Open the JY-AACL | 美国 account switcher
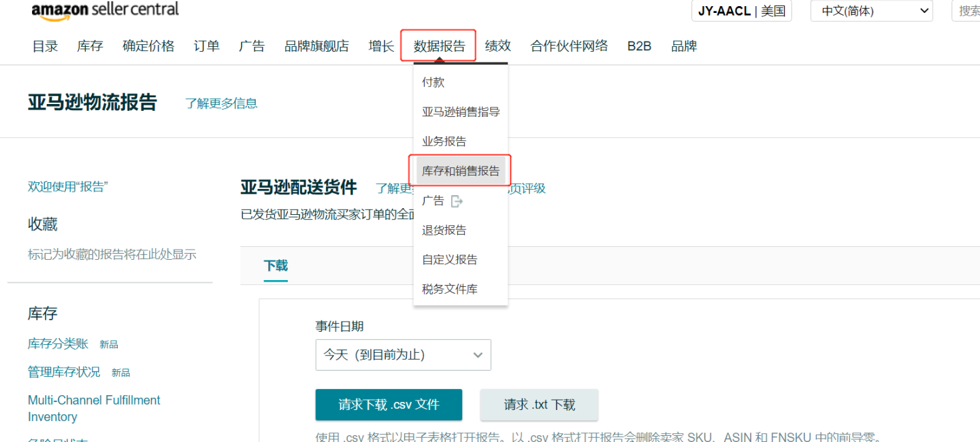 pyautogui.click(x=741, y=11)
